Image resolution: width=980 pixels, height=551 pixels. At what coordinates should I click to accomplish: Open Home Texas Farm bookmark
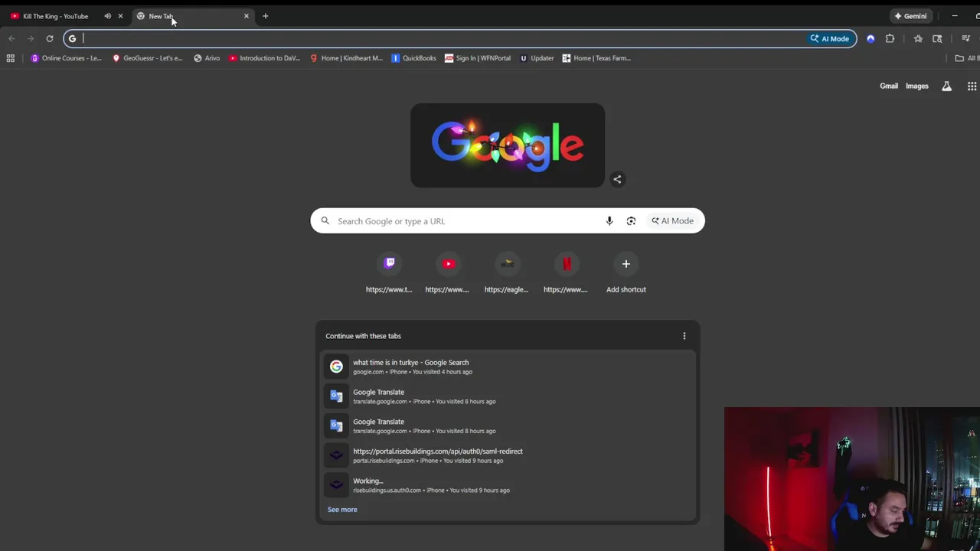(x=596, y=58)
